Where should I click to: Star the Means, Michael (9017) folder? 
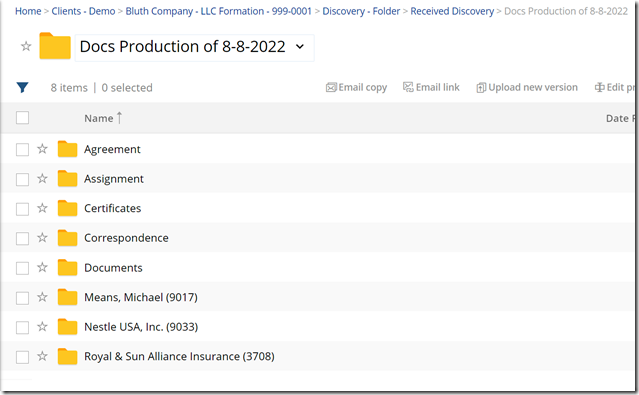click(x=42, y=297)
